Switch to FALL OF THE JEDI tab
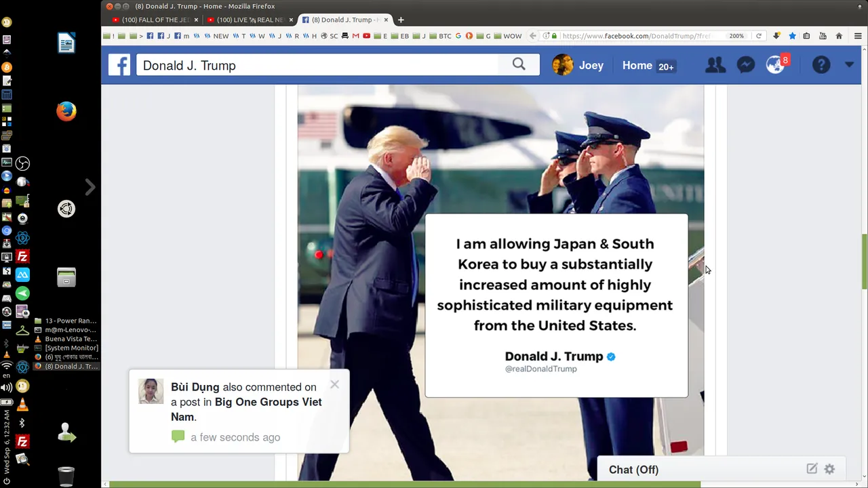The height and width of the screenshot is (488, 868). [x=155, y=20]
